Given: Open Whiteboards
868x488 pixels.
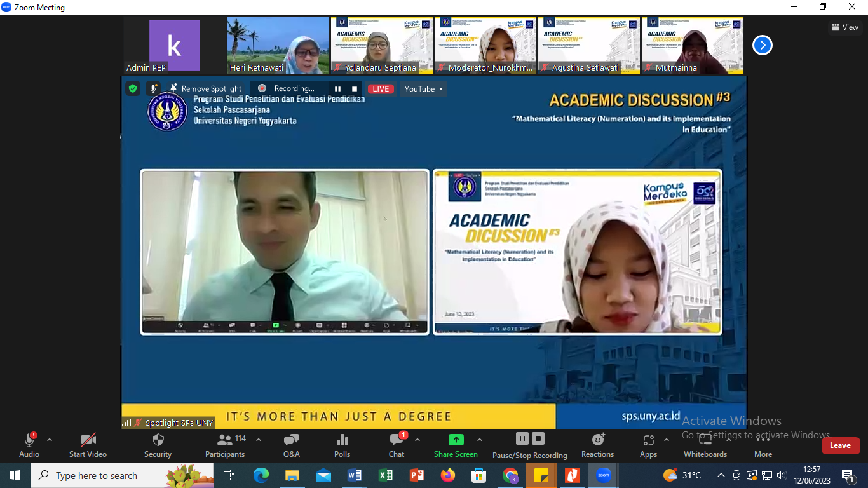Looking at the screenshot, I should (x=705, y=445).
